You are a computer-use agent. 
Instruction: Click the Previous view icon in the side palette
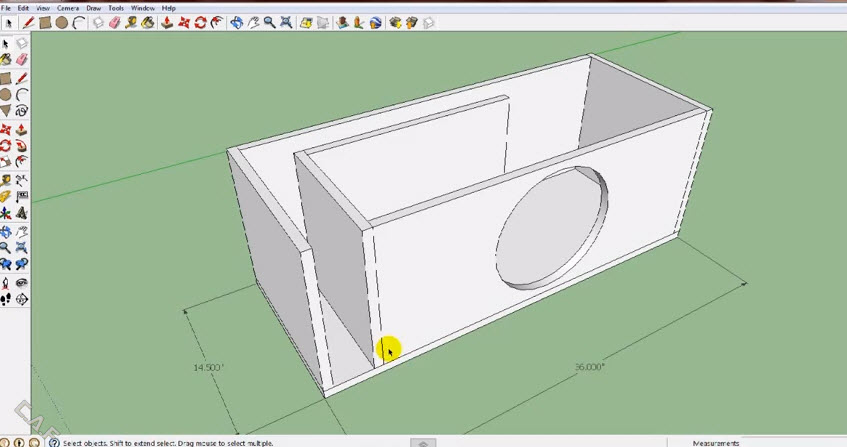click(x=5, y=264)
